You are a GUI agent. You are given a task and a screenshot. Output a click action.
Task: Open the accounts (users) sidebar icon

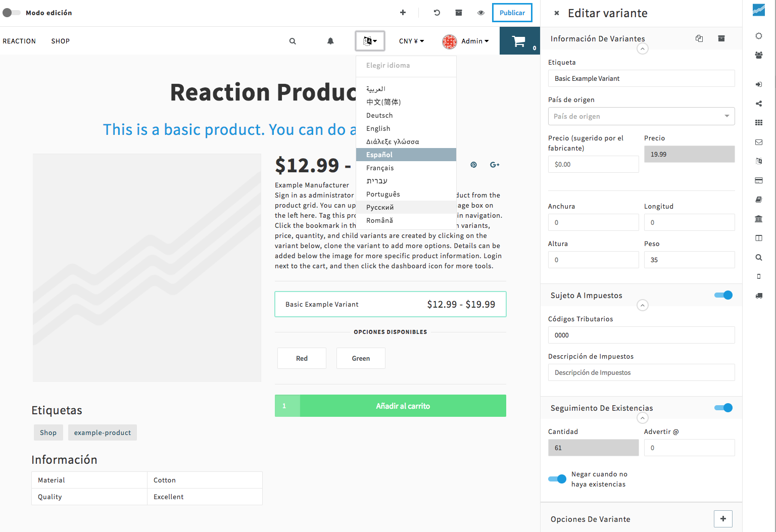coord(759,55)
